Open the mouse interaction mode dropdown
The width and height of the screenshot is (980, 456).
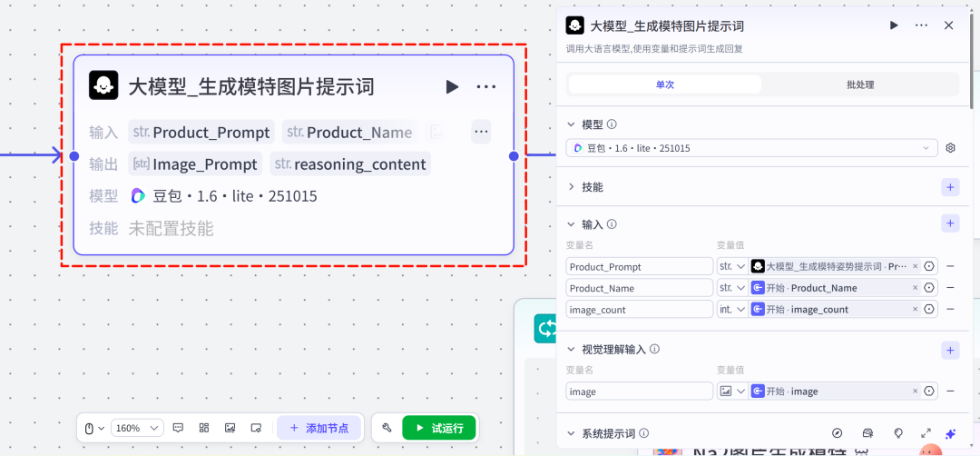(x=94, y=428)
